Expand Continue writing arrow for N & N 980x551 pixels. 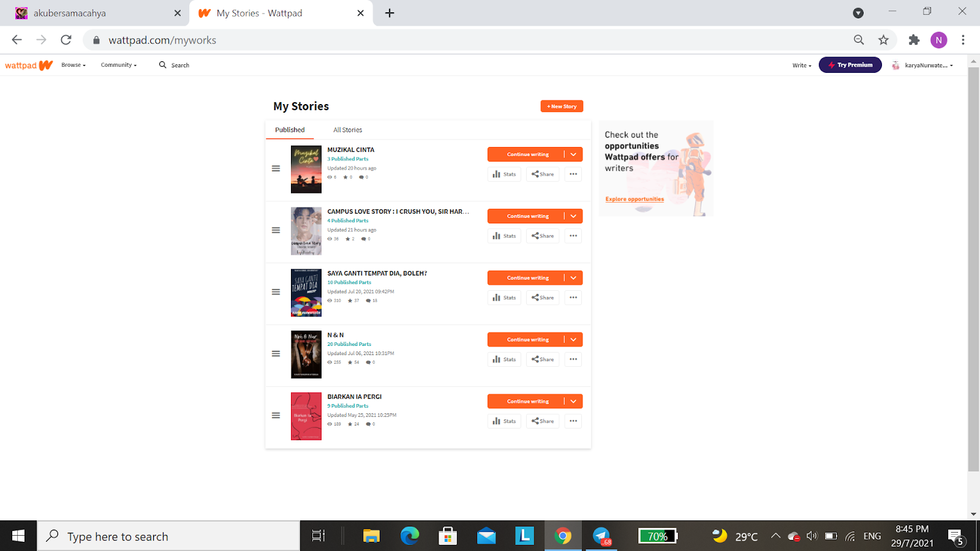point(574,340)
